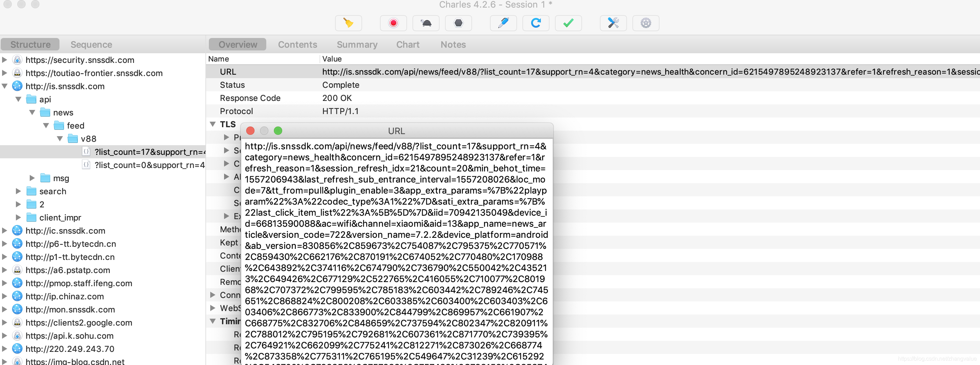This screenshot has height=365, width=980.
Task: Click the lock icon of https://a6.pstatp.com
Action: (x=17, y=270)
